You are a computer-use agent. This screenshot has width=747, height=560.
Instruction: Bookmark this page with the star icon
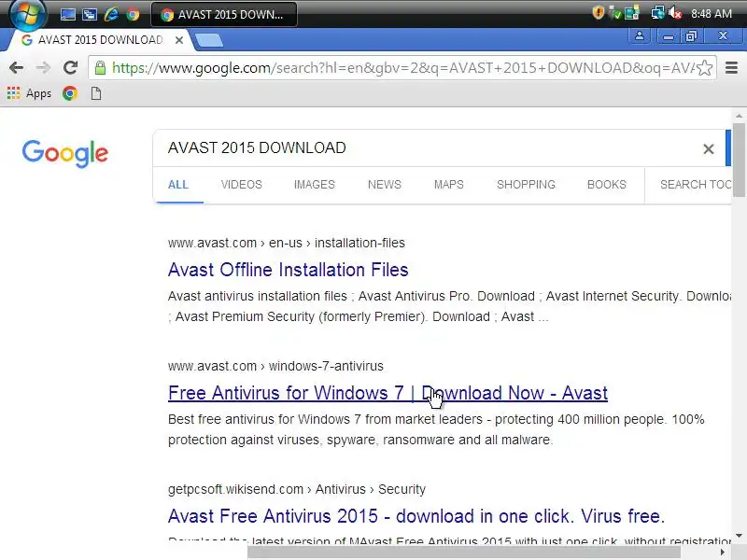(705, 68)
